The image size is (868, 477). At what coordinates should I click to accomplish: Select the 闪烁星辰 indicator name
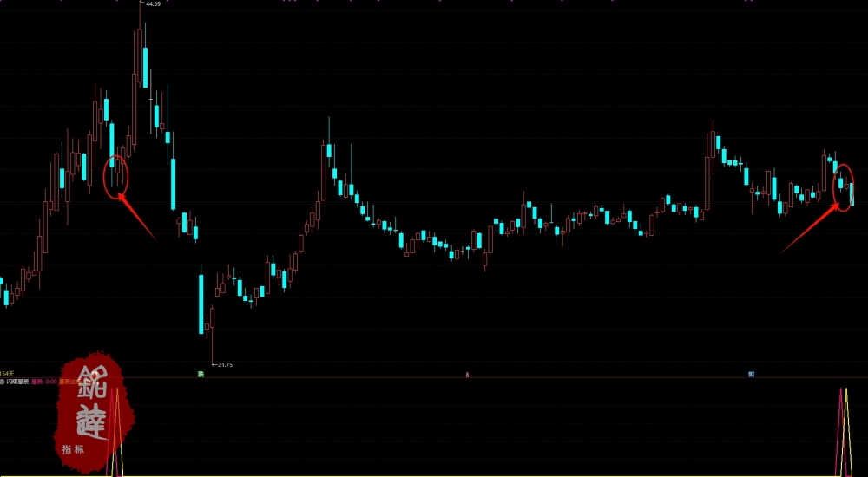pyautogui.click(x=17, y=382)
